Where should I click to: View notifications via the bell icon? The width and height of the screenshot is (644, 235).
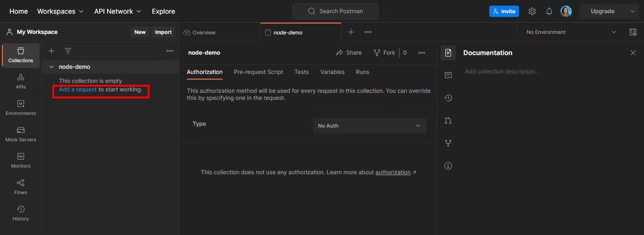tap(549, 11)
